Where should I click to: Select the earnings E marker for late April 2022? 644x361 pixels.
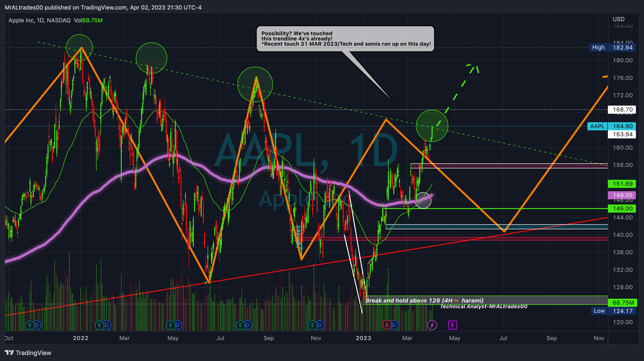[171, 325]
